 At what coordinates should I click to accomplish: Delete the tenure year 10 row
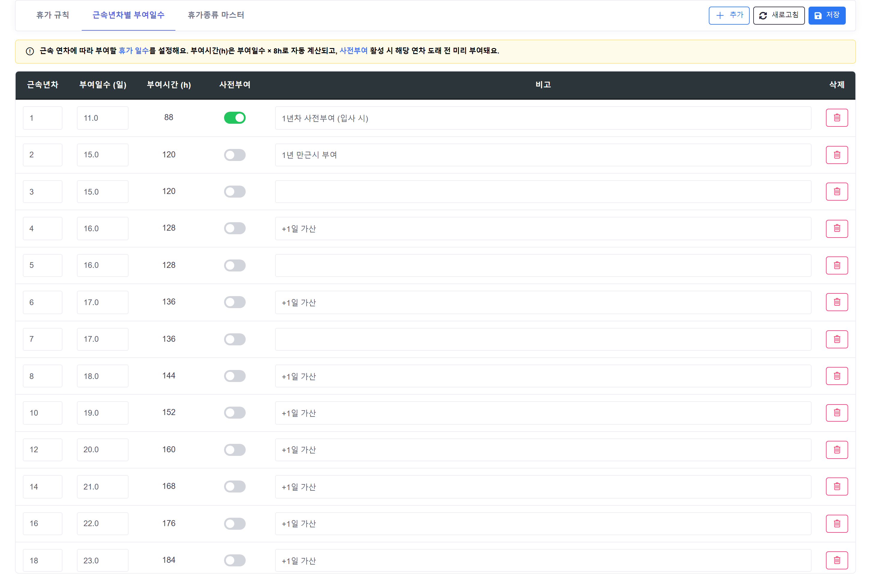[836, 413]
